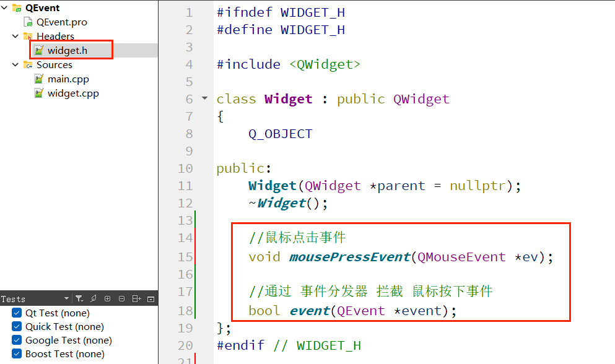615x364 pixels.
Task: Click the Sources folder icon
Action: point(28,65)
